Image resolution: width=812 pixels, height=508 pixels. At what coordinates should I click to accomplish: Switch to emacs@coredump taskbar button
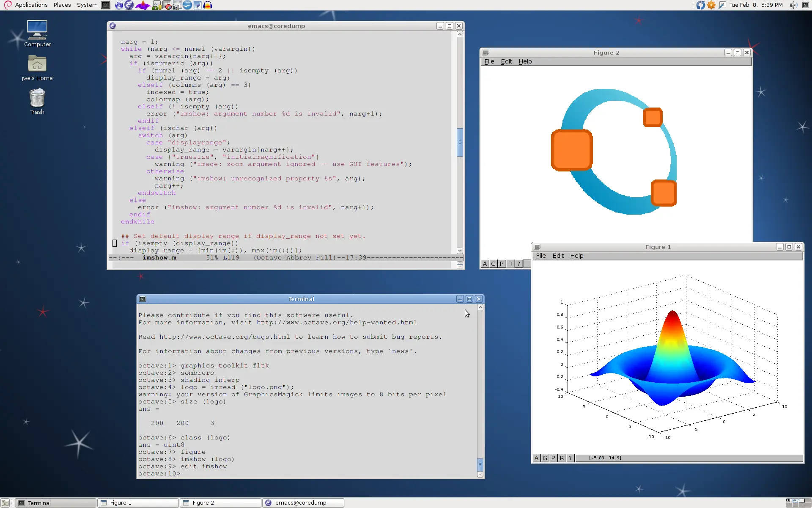coord(303,502)
